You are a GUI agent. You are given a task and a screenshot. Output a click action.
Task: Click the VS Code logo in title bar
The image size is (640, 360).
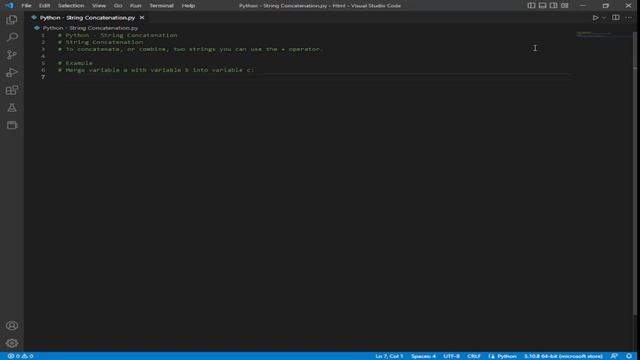pos(9,6)
